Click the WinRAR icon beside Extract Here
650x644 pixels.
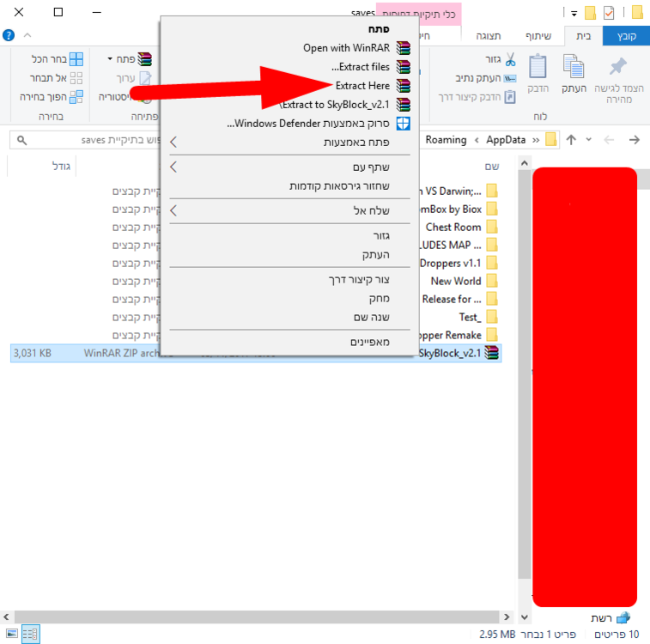403,86
